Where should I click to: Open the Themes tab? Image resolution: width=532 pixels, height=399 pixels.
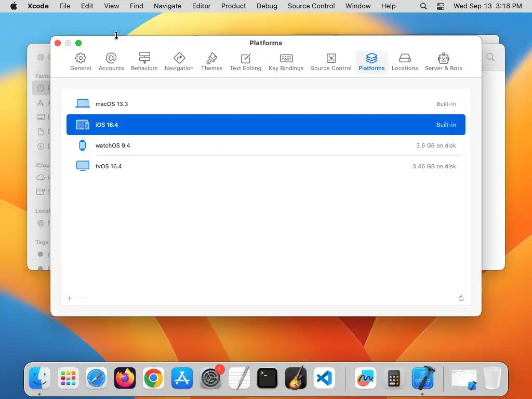click(212, 62)
